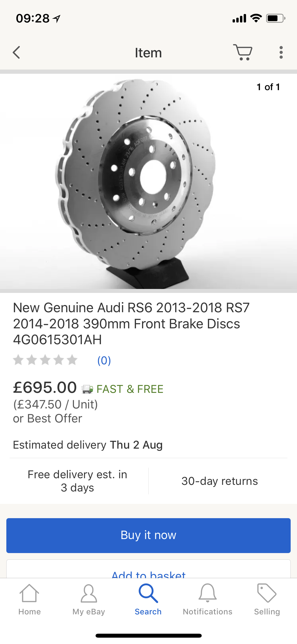Tap the £695.00 price
The width and height of the screenshot is (297, 644).
[x=45, y=388]
